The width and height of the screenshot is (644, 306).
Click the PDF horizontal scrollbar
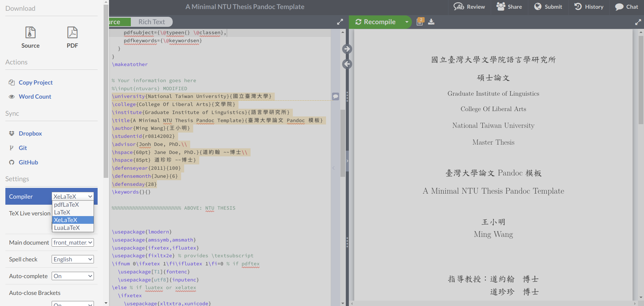(494, 303)
